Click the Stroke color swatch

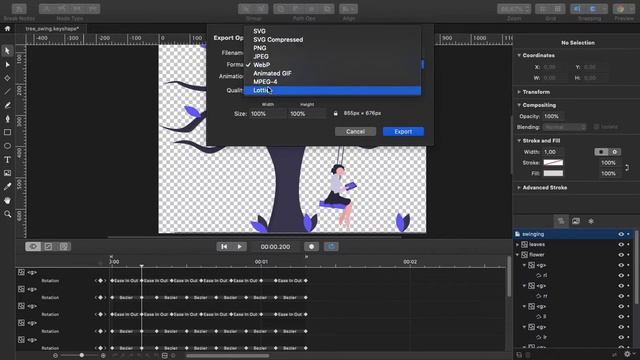(553, 163)
